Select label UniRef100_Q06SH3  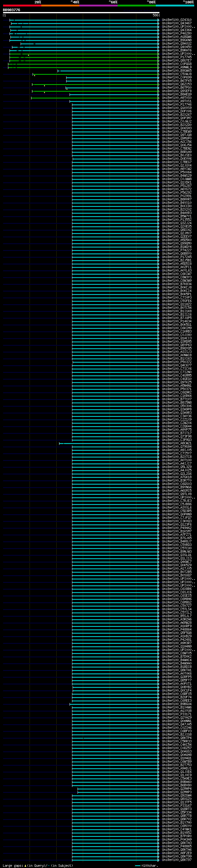pyautogui.click(x=176, y=128)
